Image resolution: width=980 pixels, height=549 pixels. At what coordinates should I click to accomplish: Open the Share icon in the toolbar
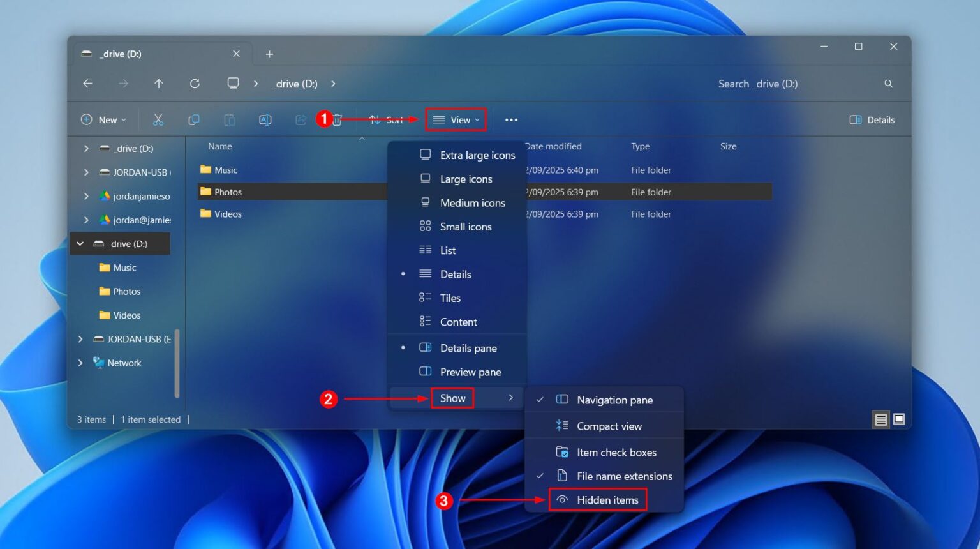tap(300, 119)
